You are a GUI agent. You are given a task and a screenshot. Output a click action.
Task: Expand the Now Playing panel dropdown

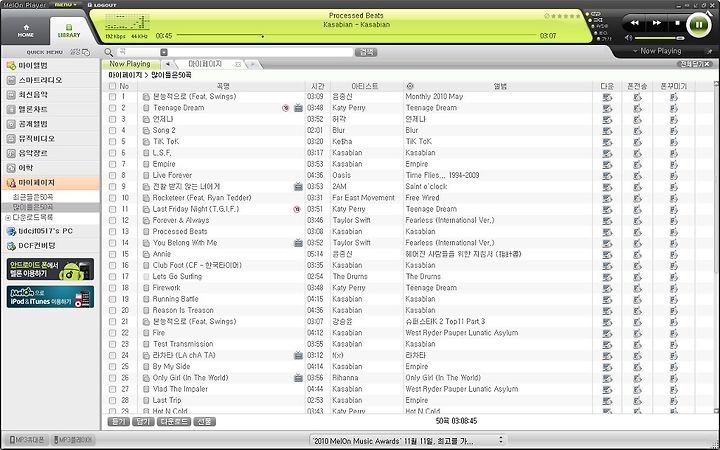[636, 51]
